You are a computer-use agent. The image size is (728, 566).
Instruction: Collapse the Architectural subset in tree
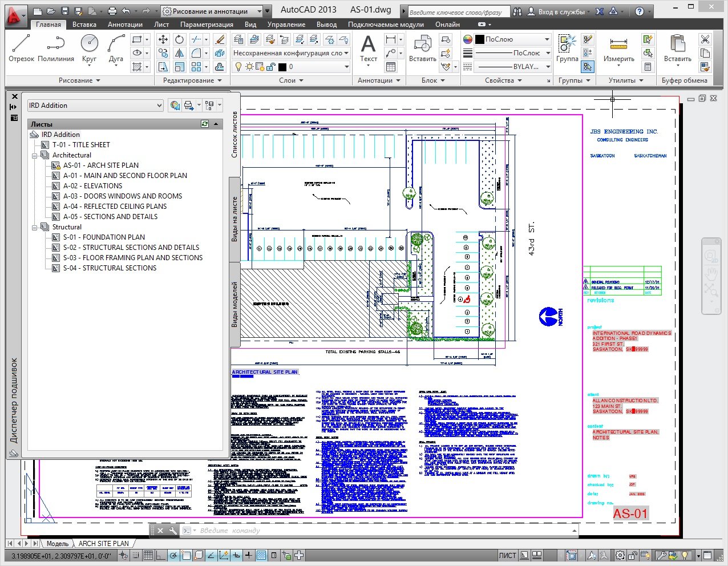coord(35,155)
